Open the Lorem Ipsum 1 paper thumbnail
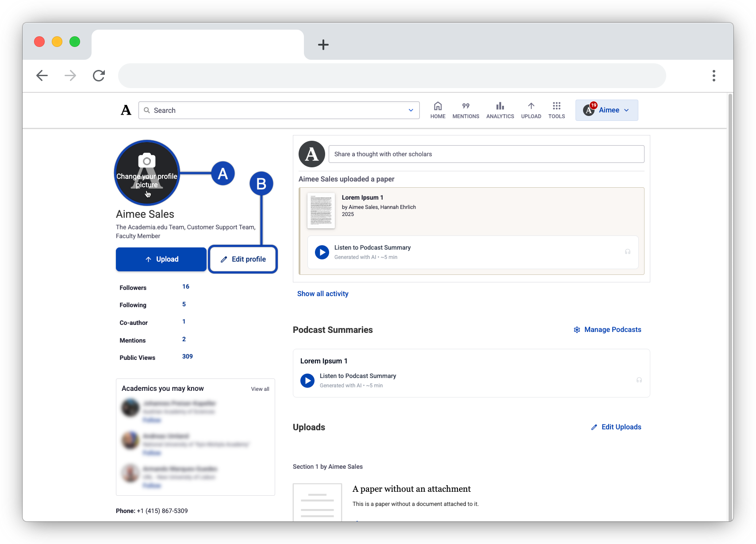 click(x=321, y=211)
